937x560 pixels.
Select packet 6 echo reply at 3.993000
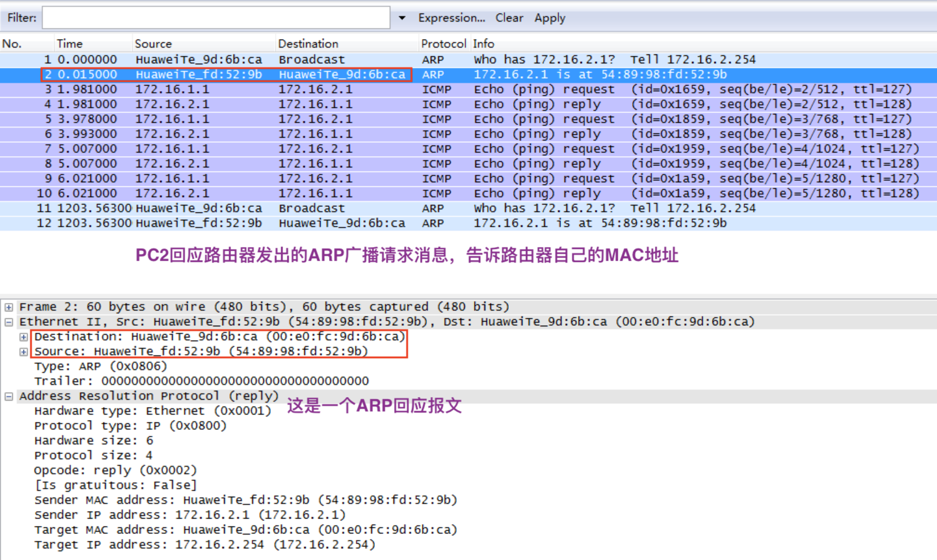pyautogui.click(x=468, y=134)
